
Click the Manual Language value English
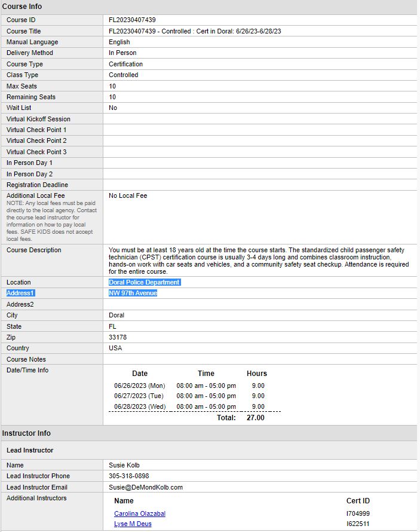[x=119, y=42]
